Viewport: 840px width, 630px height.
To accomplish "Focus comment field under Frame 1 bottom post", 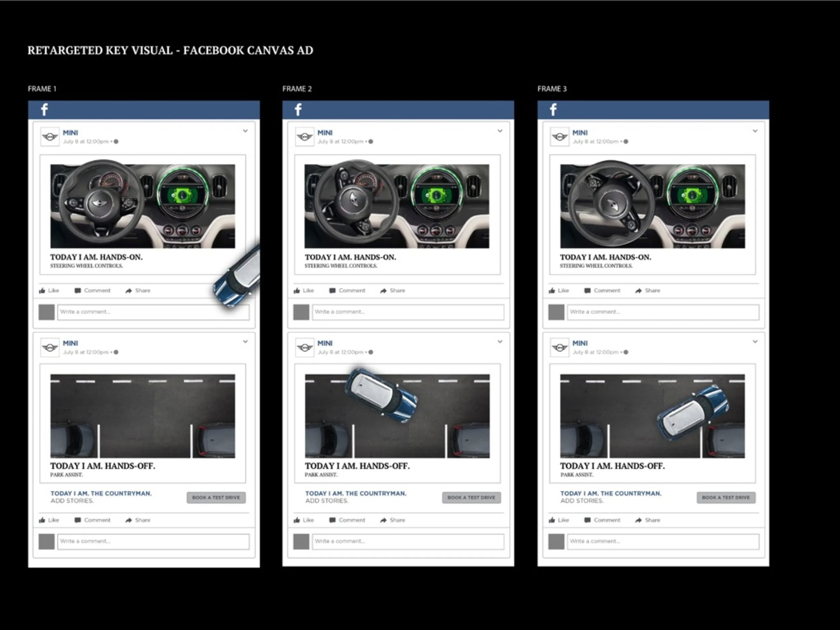I will click(x=154, y=542).
